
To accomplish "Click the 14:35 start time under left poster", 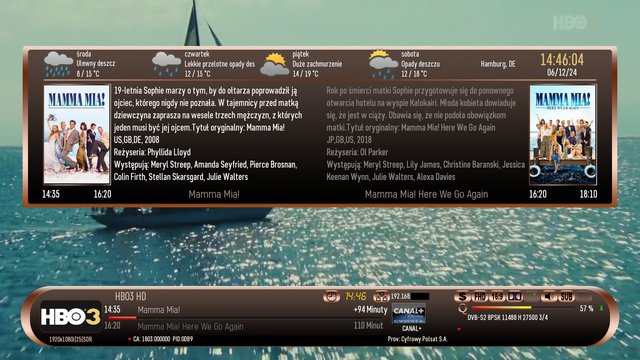I will pyautogui.click(x=51, y=194).
